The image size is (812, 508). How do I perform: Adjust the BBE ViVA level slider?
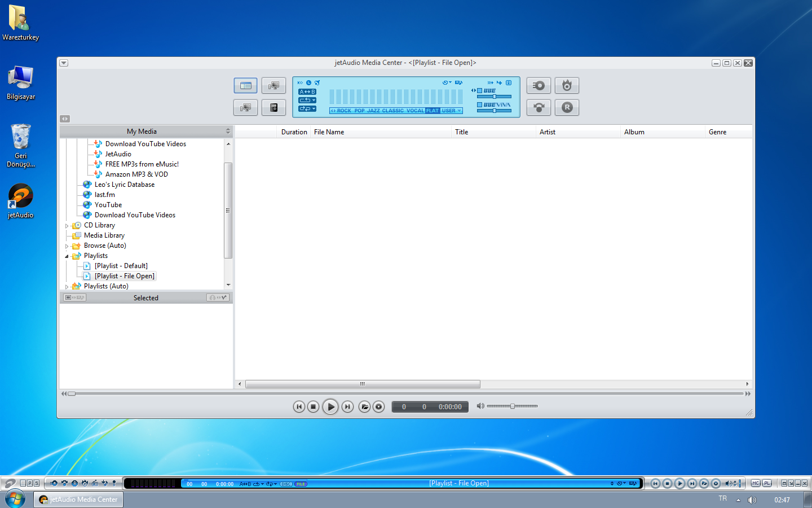(x=494, y=111)
